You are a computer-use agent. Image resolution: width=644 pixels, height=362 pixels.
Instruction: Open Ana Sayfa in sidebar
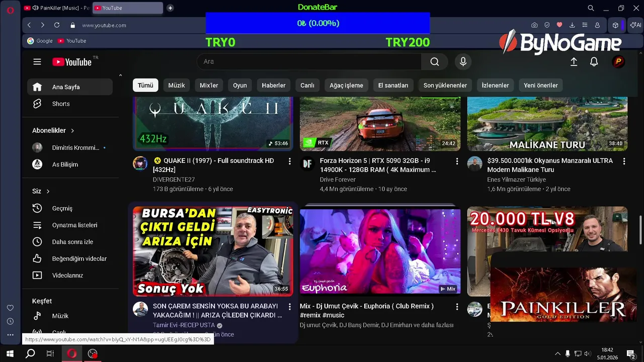click(x=70, y=87)
